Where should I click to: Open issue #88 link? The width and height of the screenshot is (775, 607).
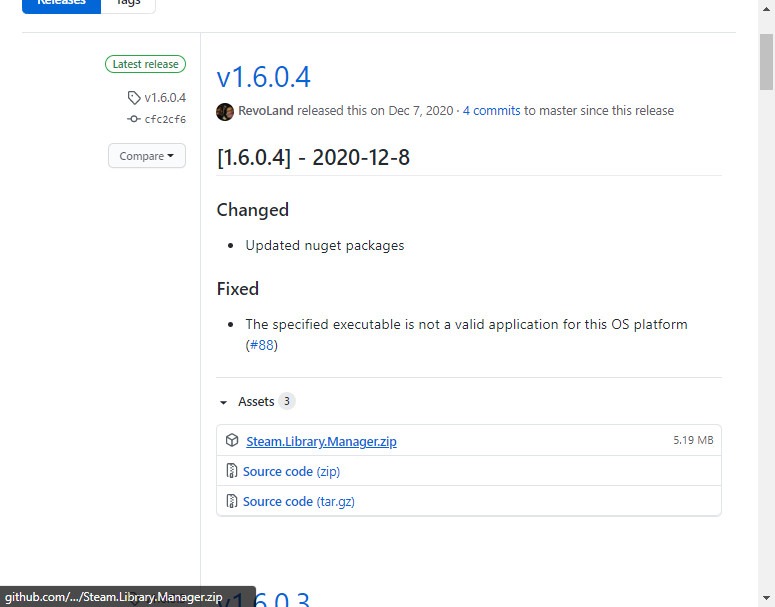pyautogui.click(x=261, y=345)
